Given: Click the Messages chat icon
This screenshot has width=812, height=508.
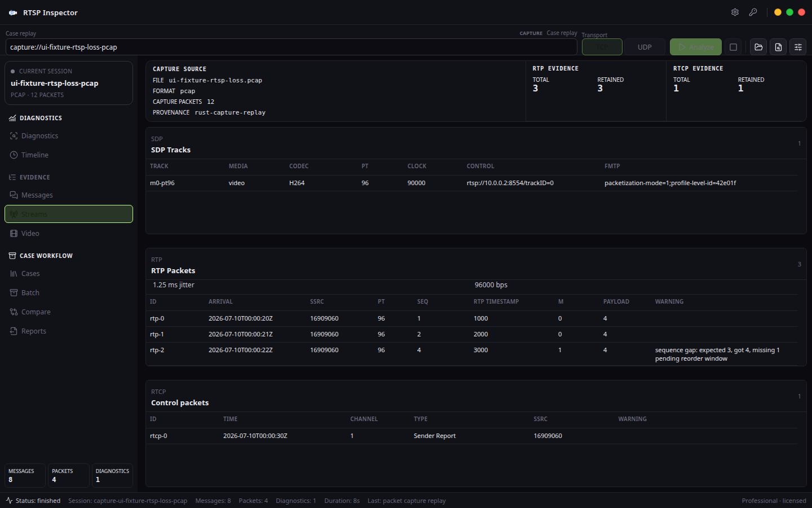Looking at the screenshot, I should coord(14,195).
